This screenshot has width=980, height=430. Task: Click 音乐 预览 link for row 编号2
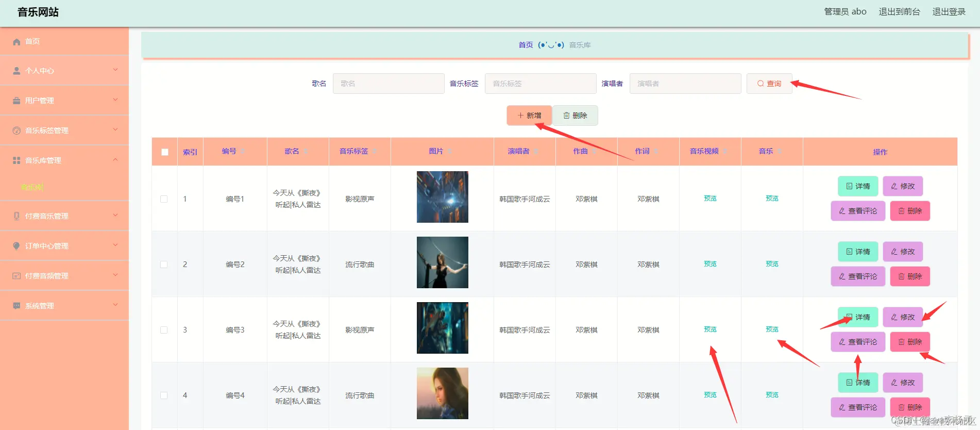[x=772, y=264]
